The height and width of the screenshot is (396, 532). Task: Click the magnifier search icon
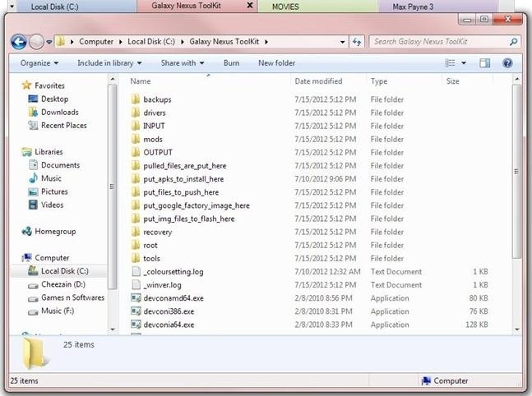pos(514,42)
